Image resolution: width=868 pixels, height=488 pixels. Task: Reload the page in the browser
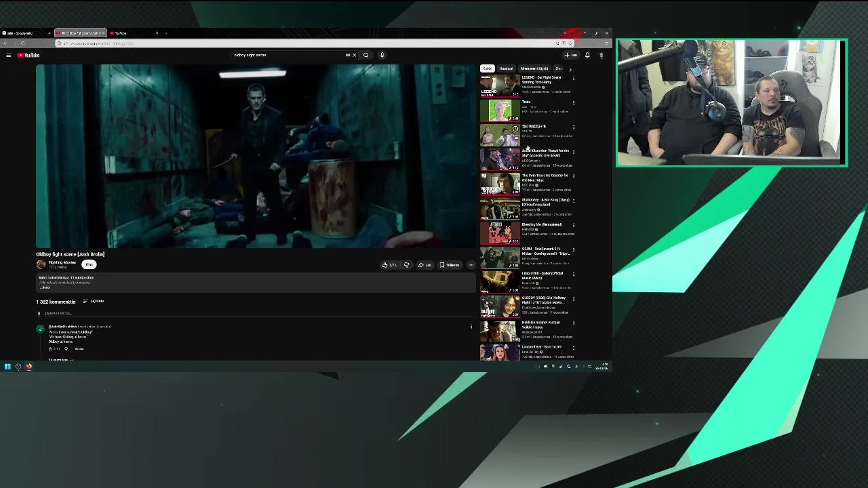(22, 43)
